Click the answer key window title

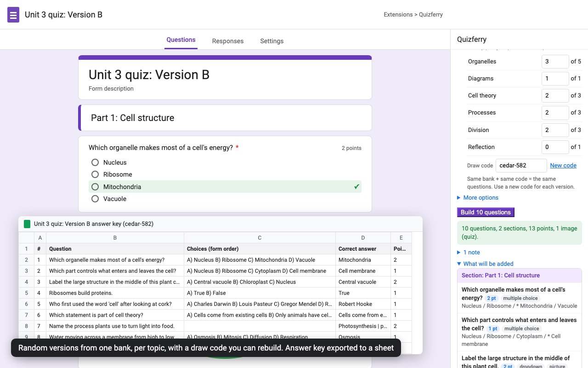coord(94,224)
